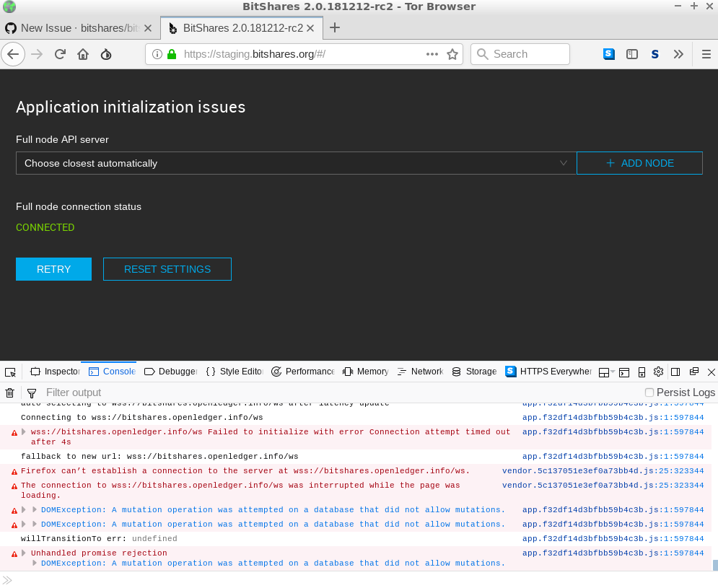Clear console output with the trash icon
Viewport: 718px width, 588px height.
point(9,393)
